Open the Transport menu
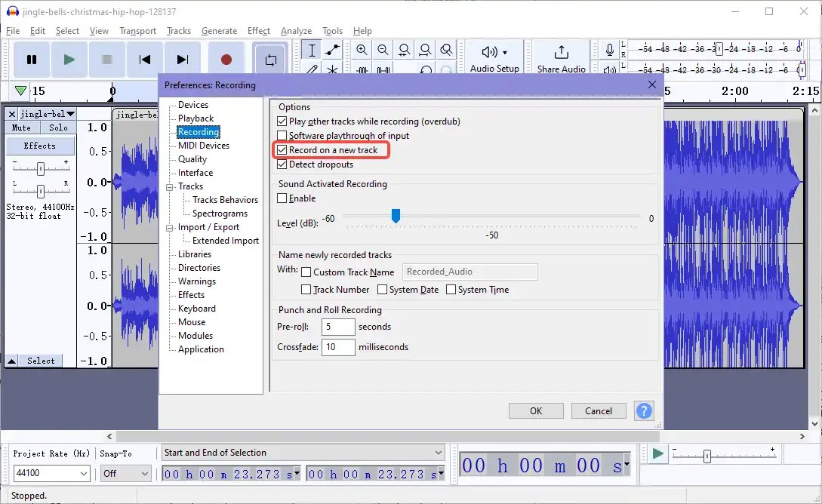Image resolution: width=822 pixels, height=504 pixels. (137, 31)
